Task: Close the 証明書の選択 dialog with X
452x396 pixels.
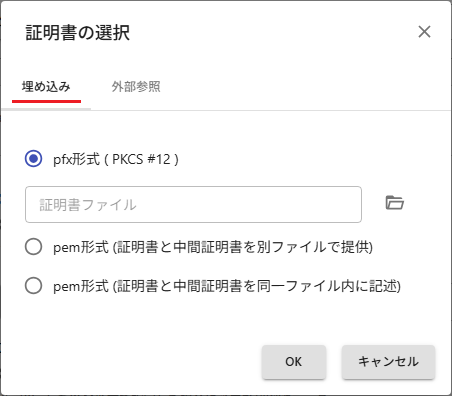Action: [x=424, y=32]
